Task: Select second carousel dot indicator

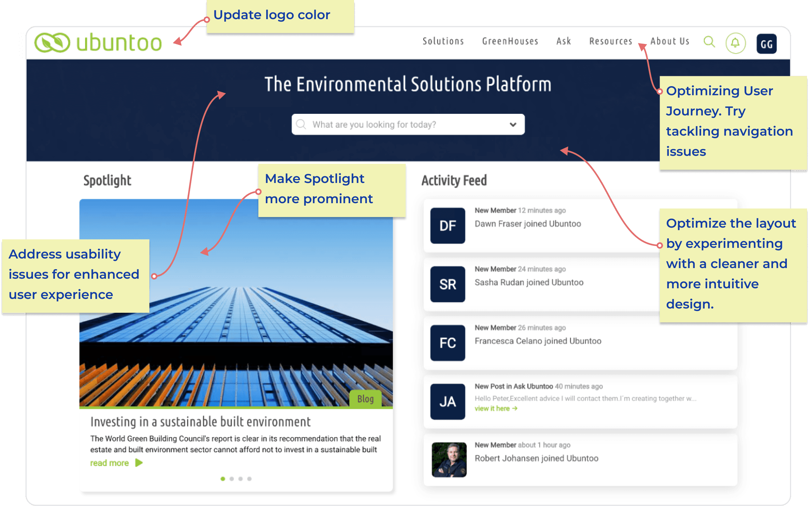Action: tap(231, 479)
